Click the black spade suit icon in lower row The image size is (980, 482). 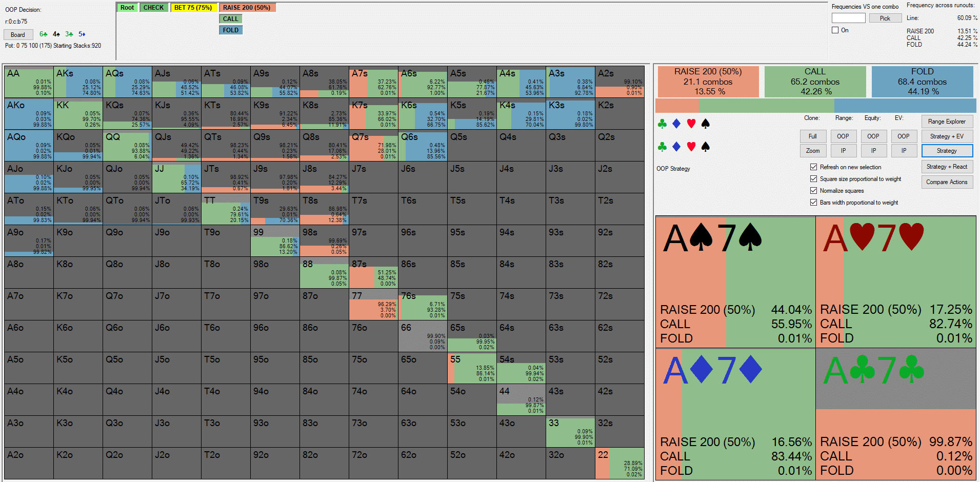point(705,147)
